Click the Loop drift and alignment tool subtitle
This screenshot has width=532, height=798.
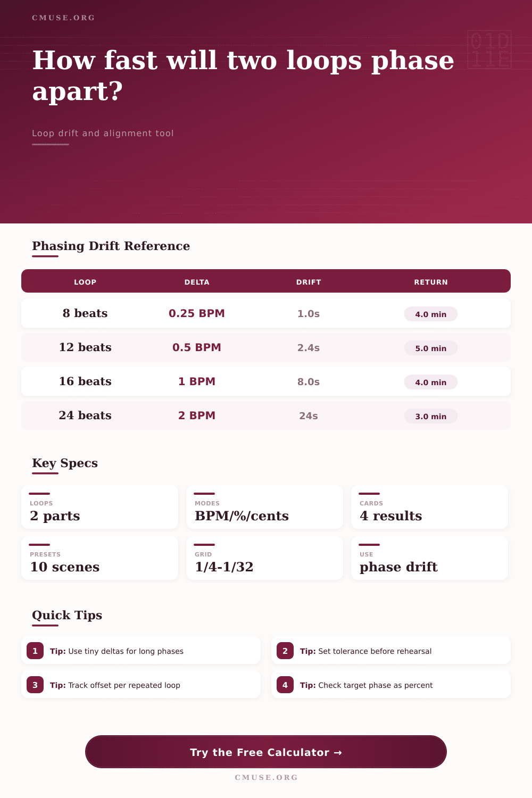pyautogui.click(x=103, y=133)
